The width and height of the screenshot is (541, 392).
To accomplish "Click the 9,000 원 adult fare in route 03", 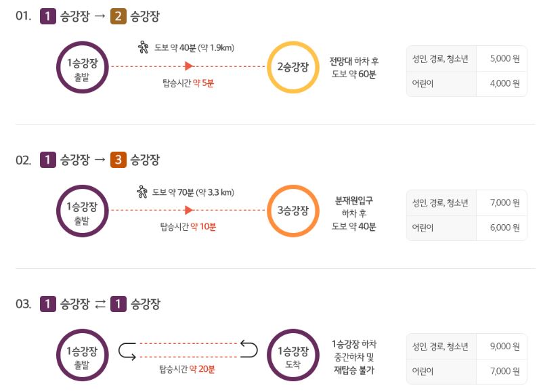I will point(504,346).
